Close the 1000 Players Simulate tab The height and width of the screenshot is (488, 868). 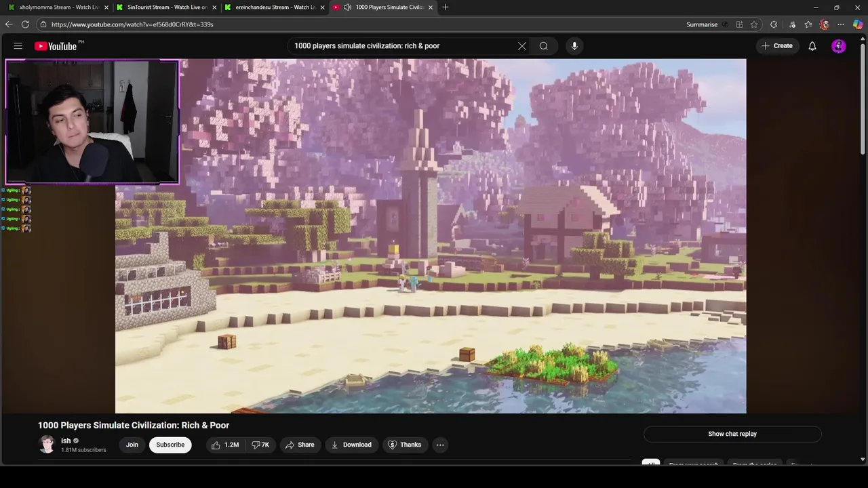(x=431, y=7)
